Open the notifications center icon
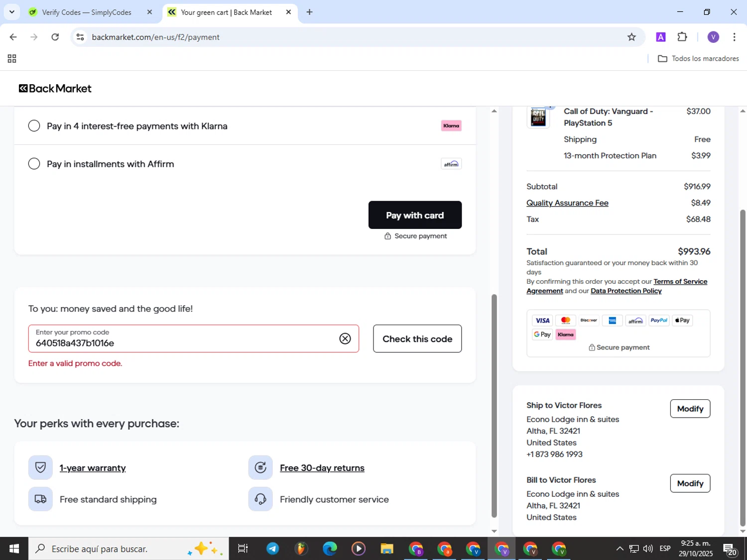 730,549
